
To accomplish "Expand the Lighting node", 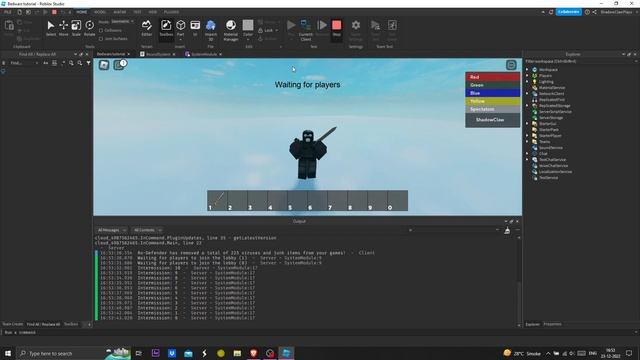I will click(x=527, y=82).
